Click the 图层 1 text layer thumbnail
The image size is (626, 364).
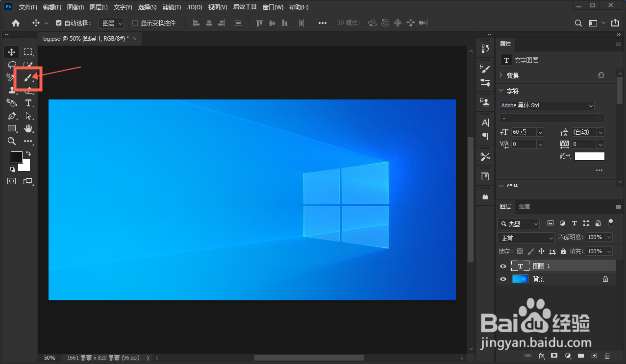pos(520,266)
